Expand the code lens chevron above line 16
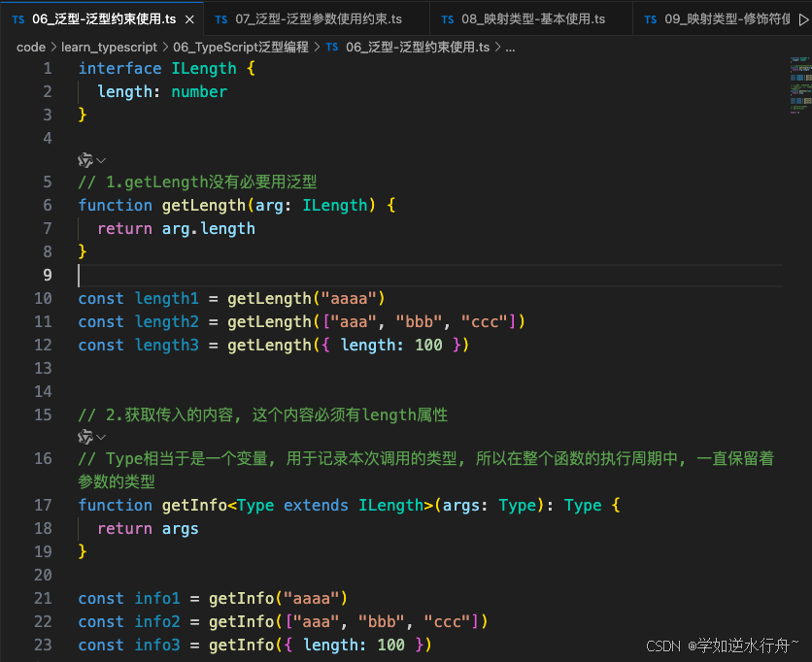The height and width of the screenshot is (662, 812). pyautogui.click(x=101, y=438)
